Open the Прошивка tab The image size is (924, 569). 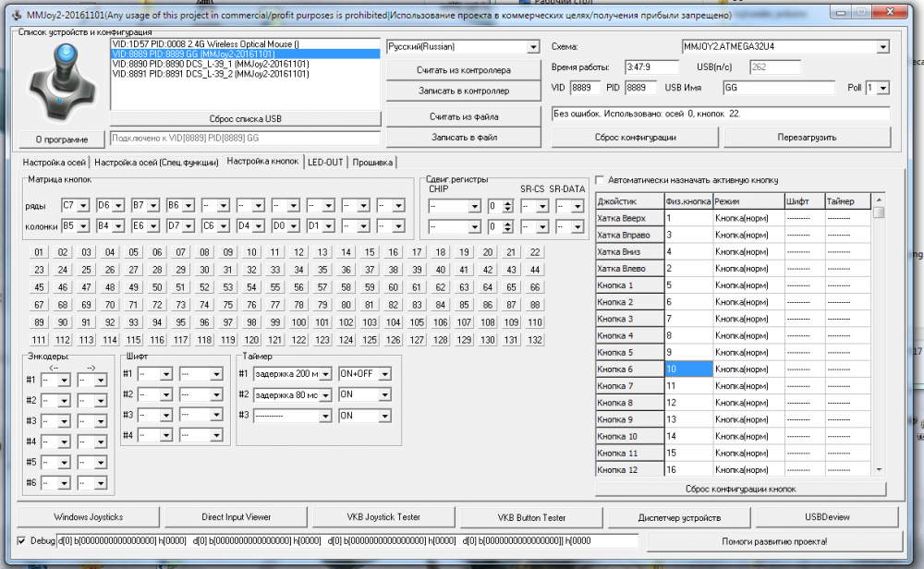pyautogui.click(x=372, y=163)
